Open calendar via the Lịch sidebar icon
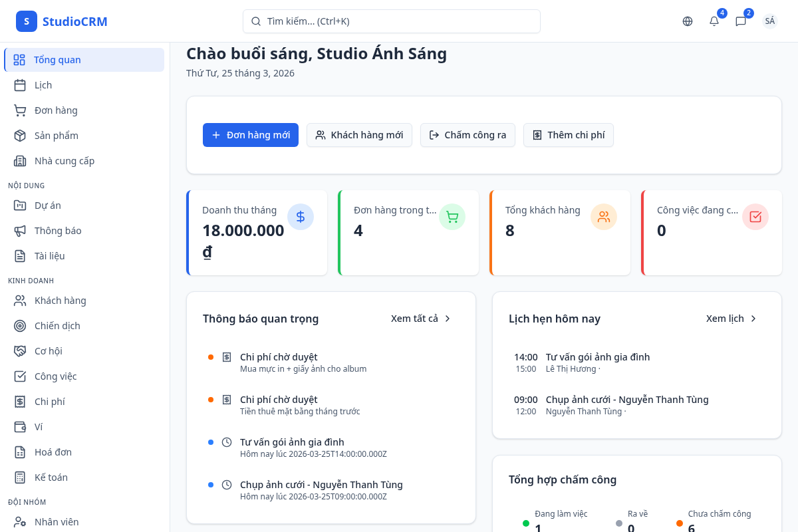The width and height of the screenshot is (798, 532). [x=21, y=84]
